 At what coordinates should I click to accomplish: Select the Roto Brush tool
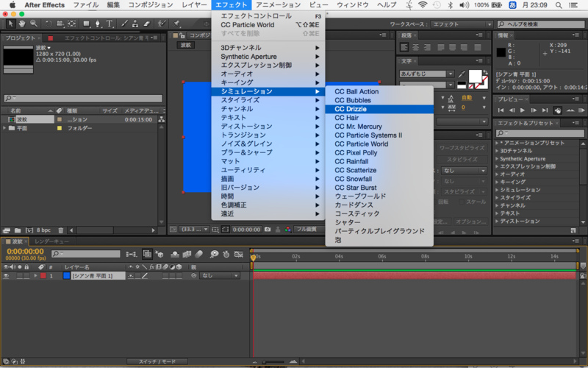(x=162, y=24)
